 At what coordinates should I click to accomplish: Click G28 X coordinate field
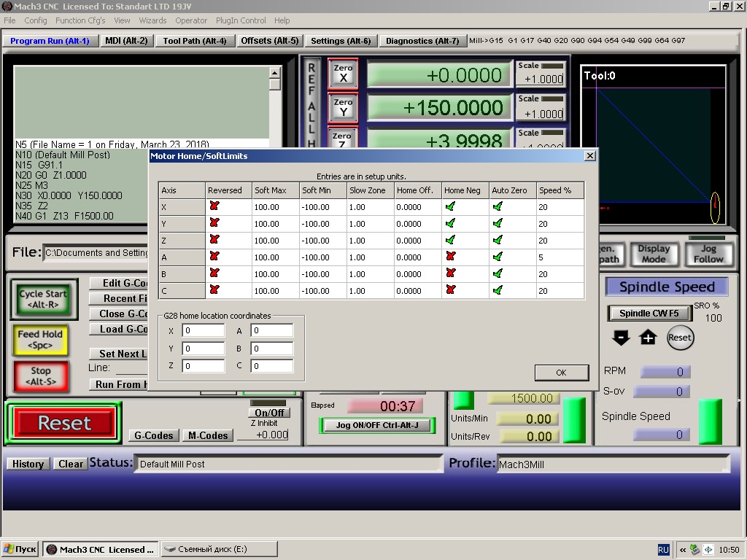click(203, 330)
